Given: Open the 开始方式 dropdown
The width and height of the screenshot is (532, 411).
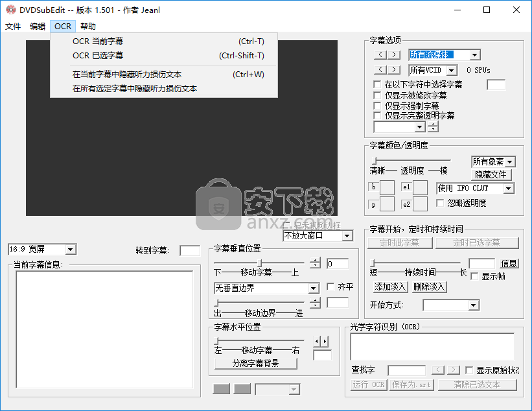Looking at the screenshot, I should tap(473, 305).
